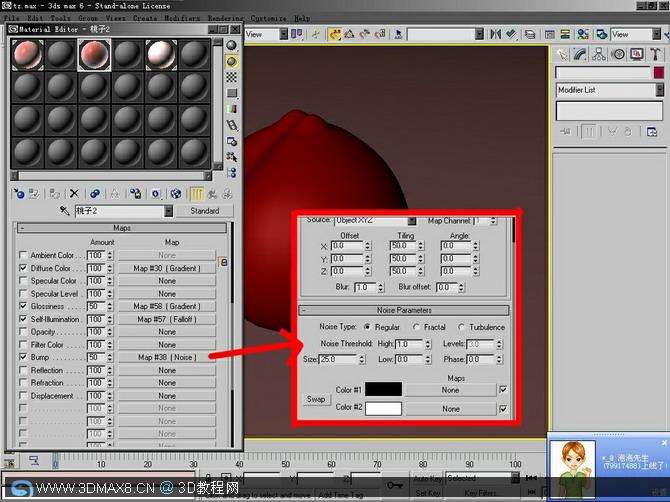The image size is (670, 502).
Task: Click the Glossiness amount spinner arrows
Action: click(110, 306)
